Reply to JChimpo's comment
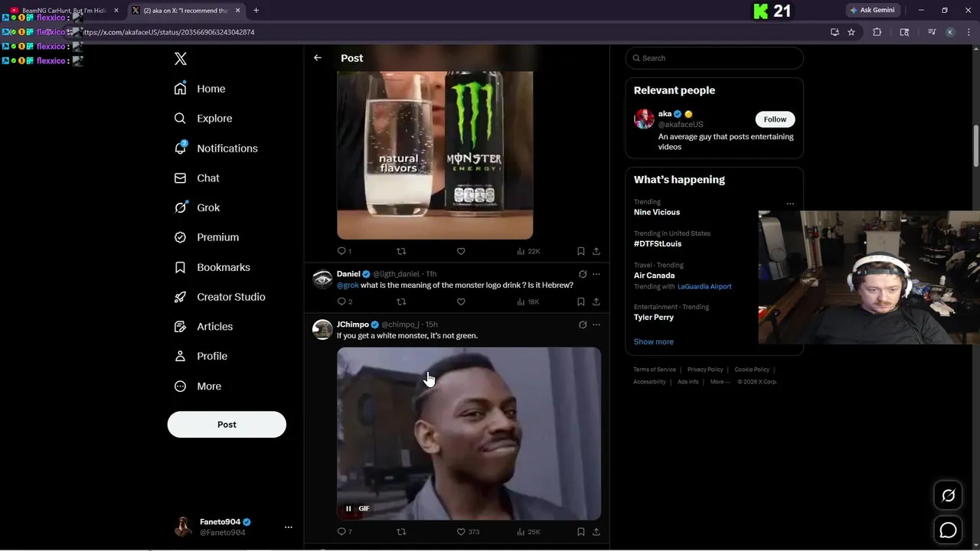This screenshot has width=980, height=551. [x=345, y=532]
